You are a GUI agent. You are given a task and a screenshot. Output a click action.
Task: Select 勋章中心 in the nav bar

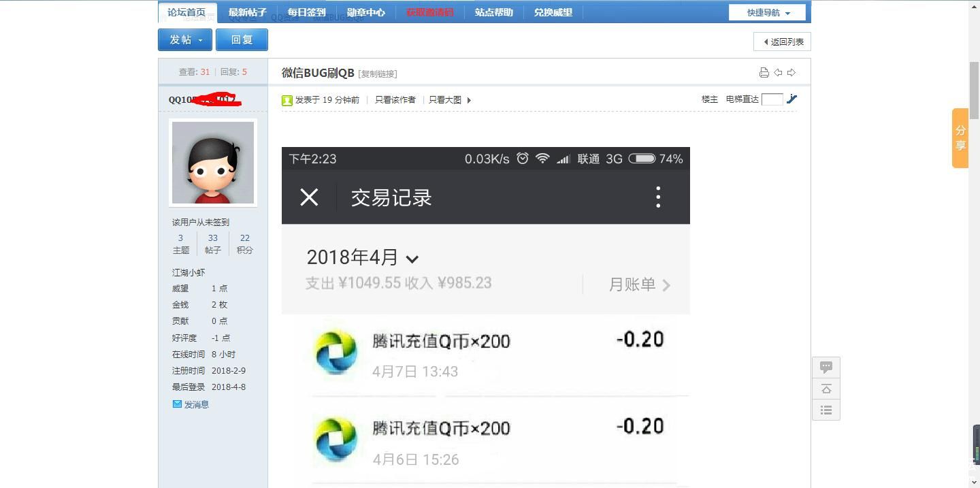point(365,12)
